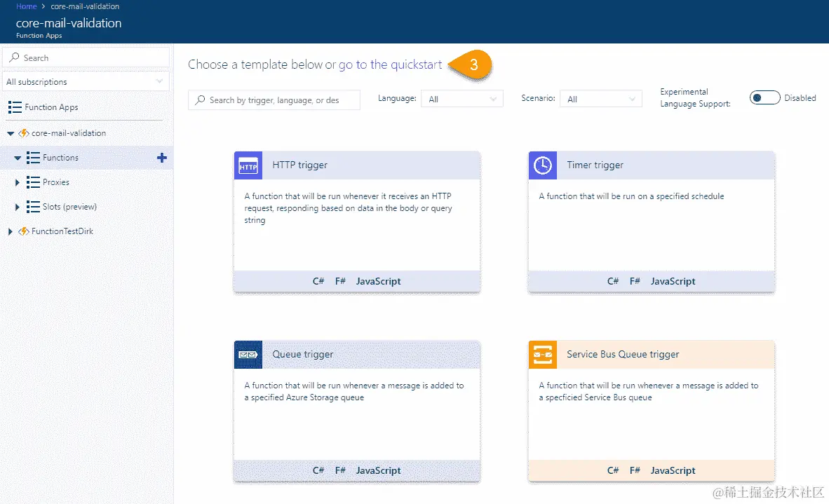
Task: Expand the FunctionTestDirk tree node
Action: pyautogui.click(x=10, y=231)
